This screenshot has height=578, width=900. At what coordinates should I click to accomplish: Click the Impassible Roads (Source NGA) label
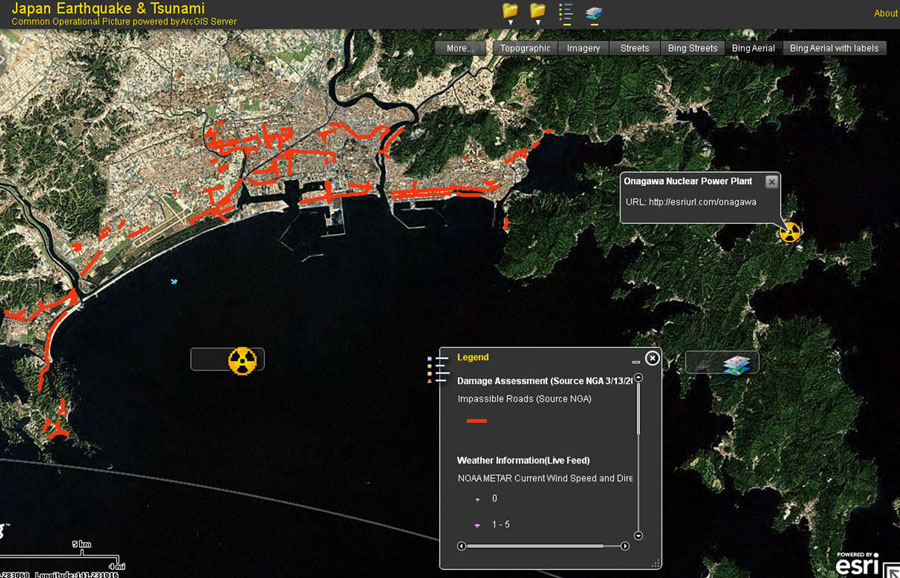point(524,399)
